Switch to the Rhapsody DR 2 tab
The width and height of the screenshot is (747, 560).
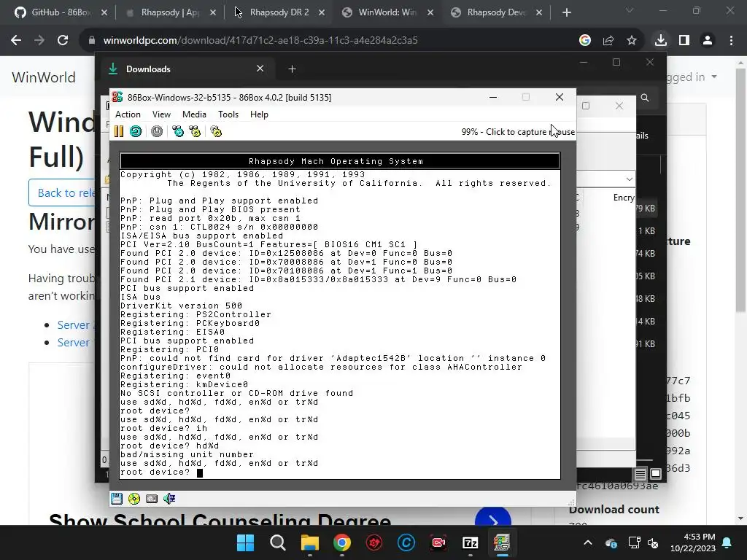click(279, 12)
